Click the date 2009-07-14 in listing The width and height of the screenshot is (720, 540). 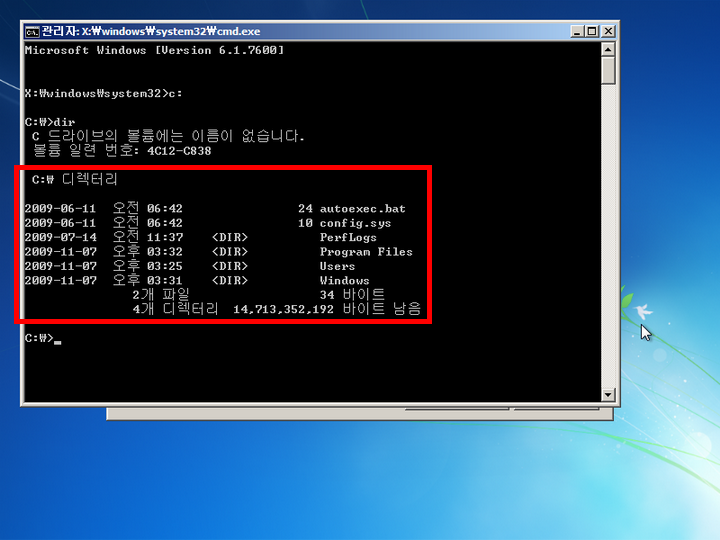[x=61, y=238]
